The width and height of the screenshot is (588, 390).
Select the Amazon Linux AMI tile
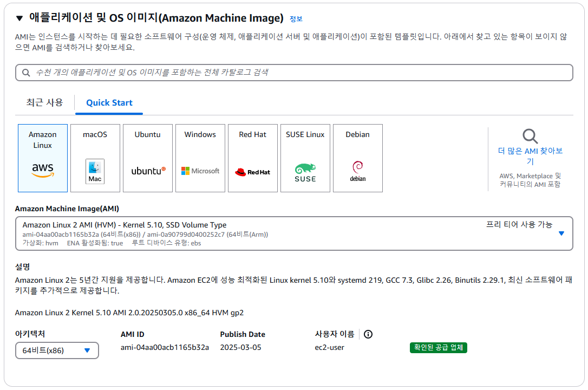point(43,158)
